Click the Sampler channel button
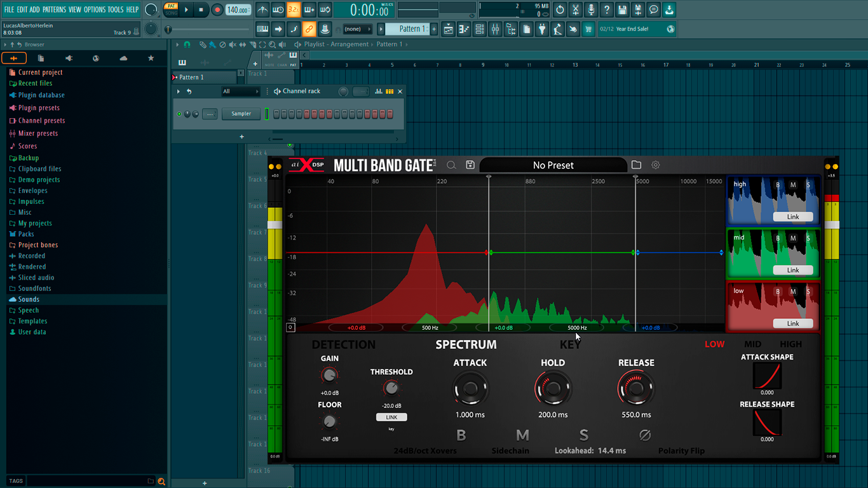Screen dimensions: 868x488 pyautogui.click(x=241, y=114)
